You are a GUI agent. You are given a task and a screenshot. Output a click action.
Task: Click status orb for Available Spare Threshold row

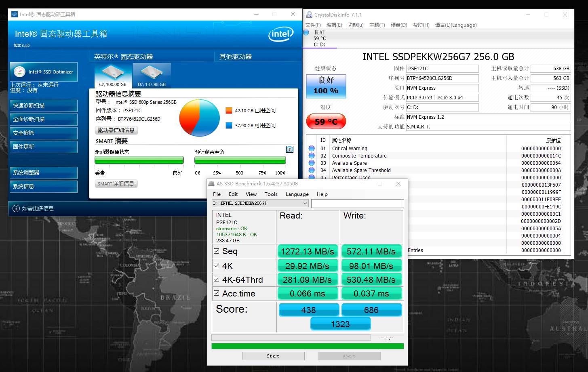pos(312,170)
